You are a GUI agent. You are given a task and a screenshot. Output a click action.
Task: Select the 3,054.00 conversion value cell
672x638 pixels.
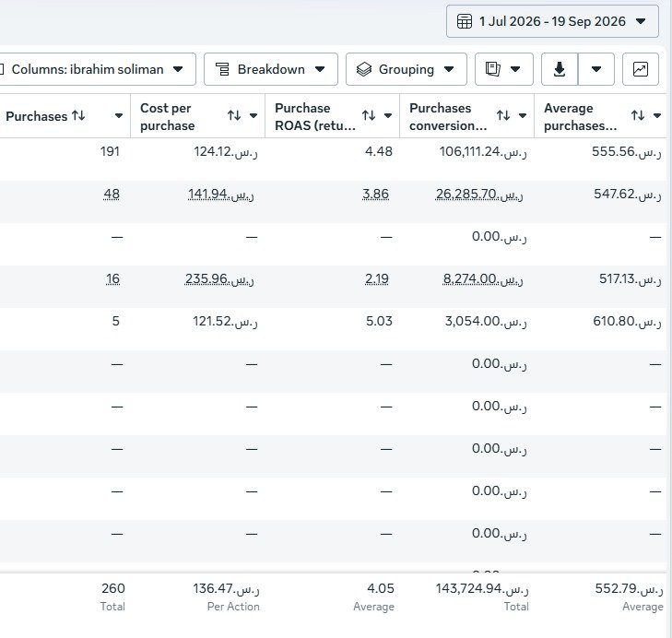pos(486,321)
